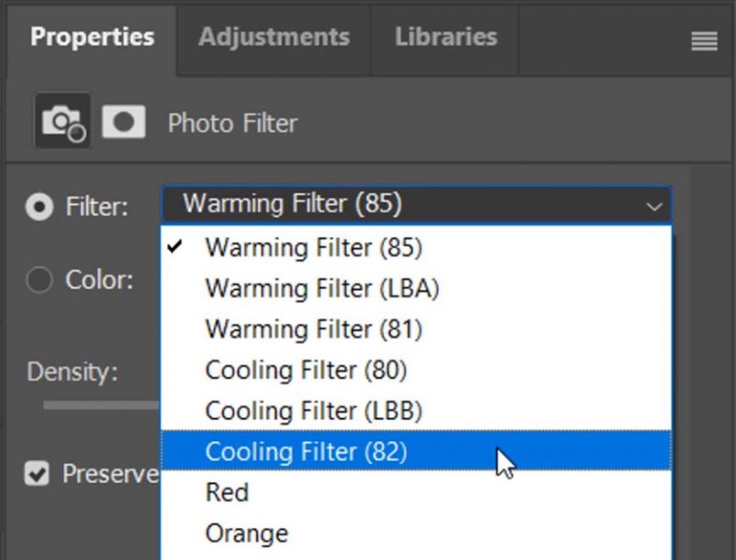This screenshot has height=560, width=736.
Task: Pick Cooling Filter (LBB) from the options
Action: tap(314, 410)
